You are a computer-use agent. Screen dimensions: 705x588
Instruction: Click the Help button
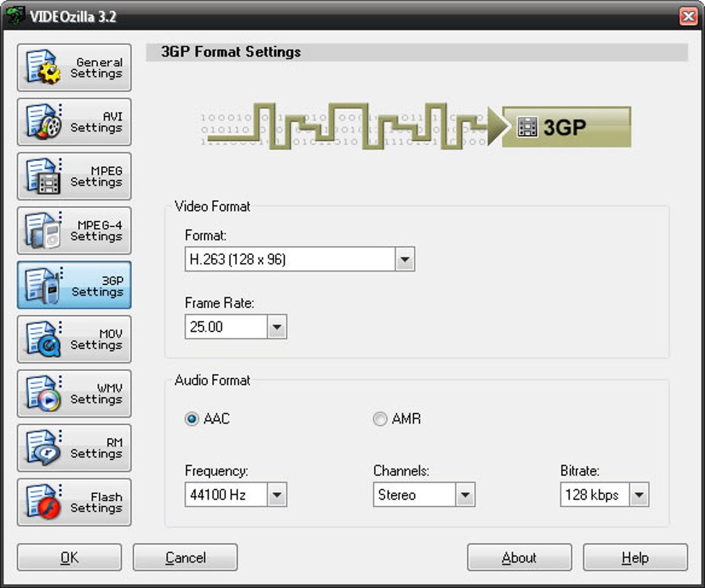635,558
